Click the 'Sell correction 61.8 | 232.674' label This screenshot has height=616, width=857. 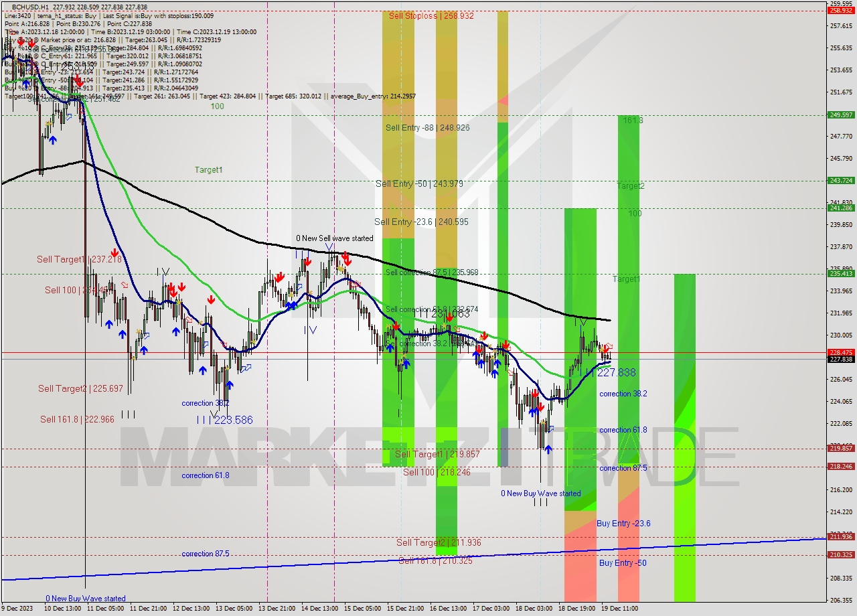pyautogui.click(x=432, y=309)
